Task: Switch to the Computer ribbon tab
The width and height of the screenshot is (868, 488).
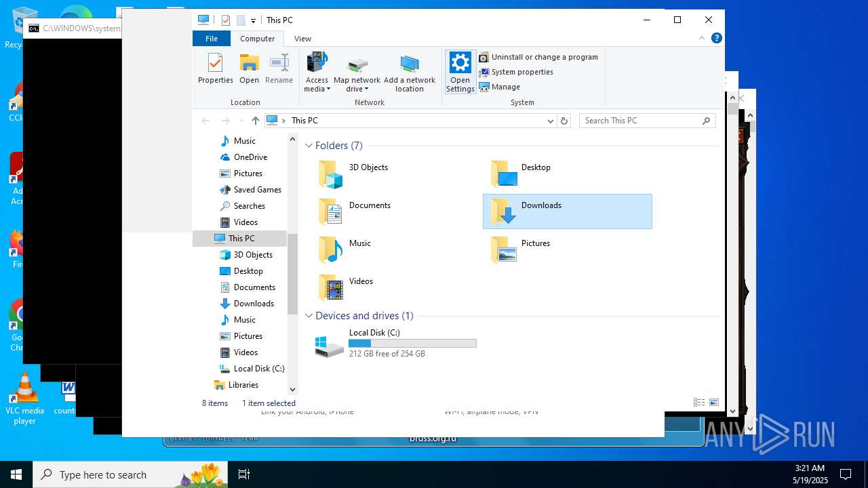Action: tap(258, 39)
